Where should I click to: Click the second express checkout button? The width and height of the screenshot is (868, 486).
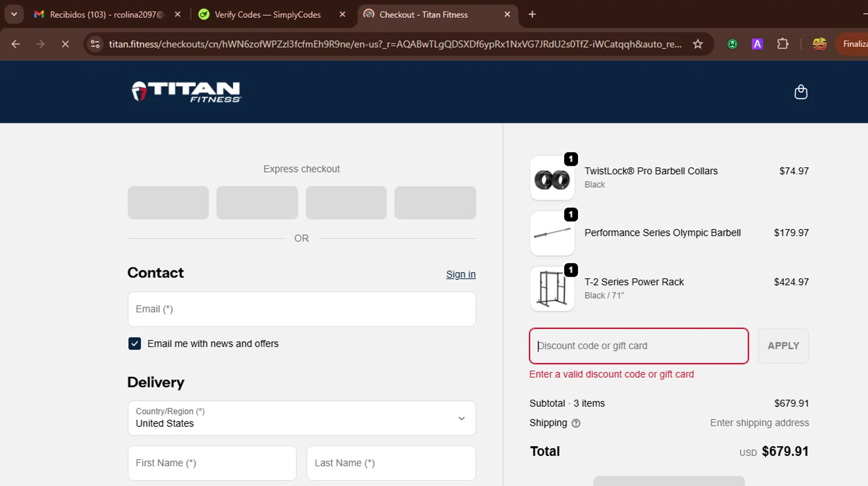click(x=257, y=203)
